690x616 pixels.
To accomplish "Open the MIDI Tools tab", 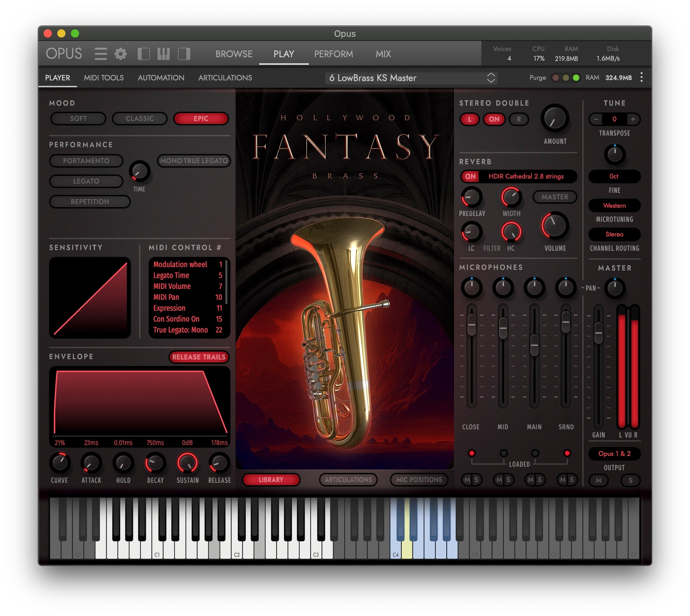I will point(104,78).
